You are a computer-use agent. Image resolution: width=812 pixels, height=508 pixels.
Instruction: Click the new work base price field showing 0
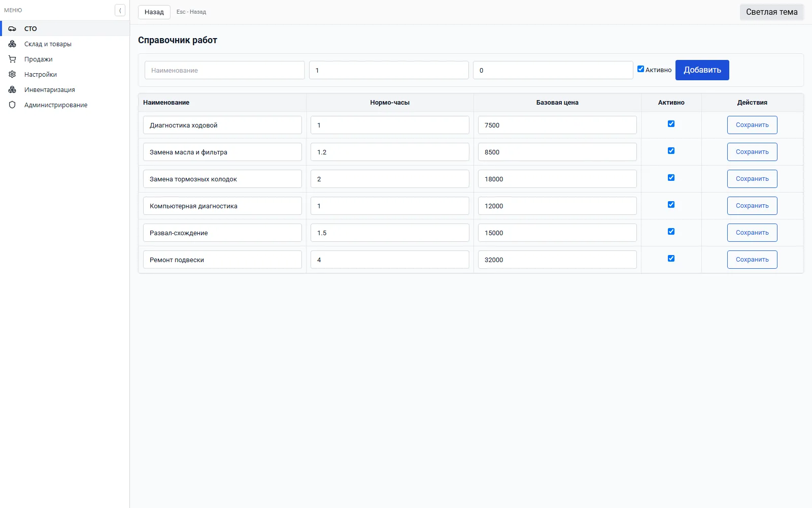[x=553, y=70]
